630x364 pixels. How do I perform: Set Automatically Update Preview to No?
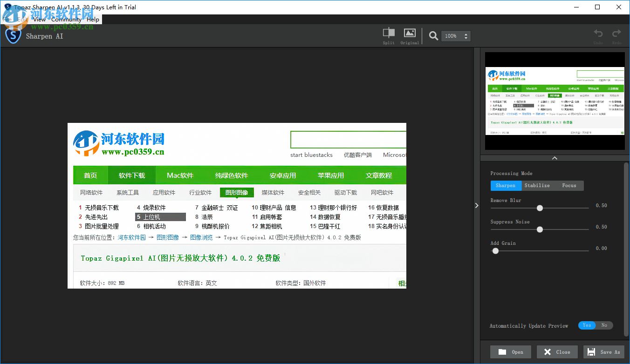coord(604,325)
